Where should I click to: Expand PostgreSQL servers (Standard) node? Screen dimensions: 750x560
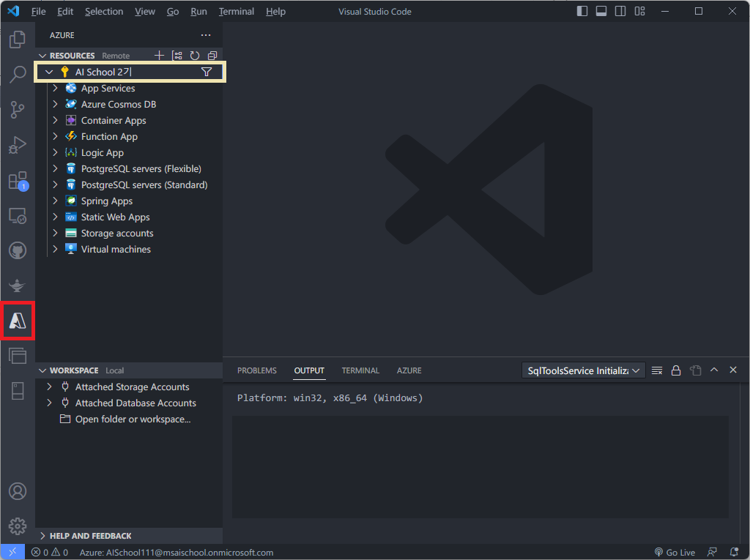point(55,184)
